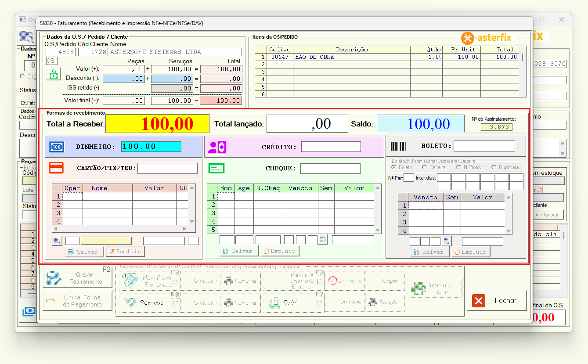
Task: Click the green padlock icon below OS field
Action: pos(53,74)
